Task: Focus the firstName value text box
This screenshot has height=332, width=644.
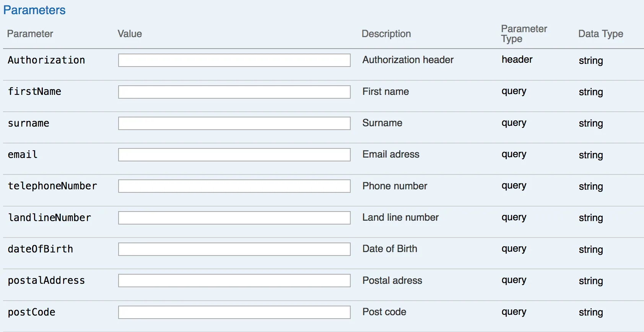Action: 234,92
